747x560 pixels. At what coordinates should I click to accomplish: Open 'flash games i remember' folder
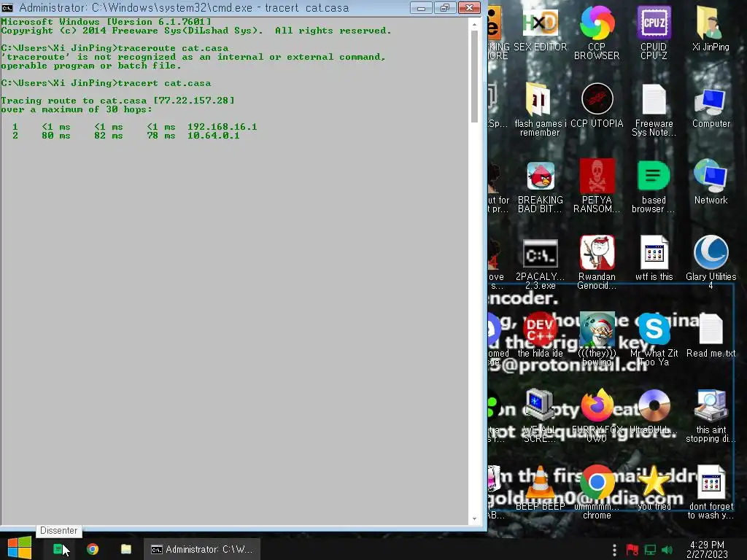[x=540, y=109]
